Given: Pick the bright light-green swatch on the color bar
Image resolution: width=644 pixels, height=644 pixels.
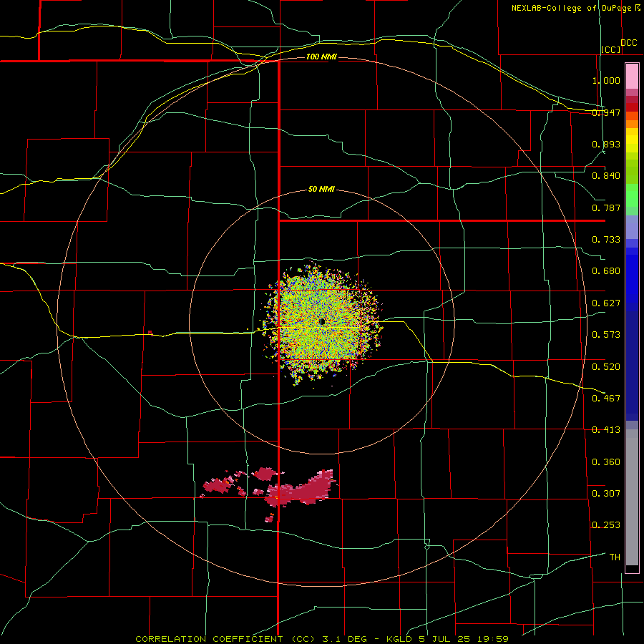Looking at the screenshot, I should click(x=632, y=195).
